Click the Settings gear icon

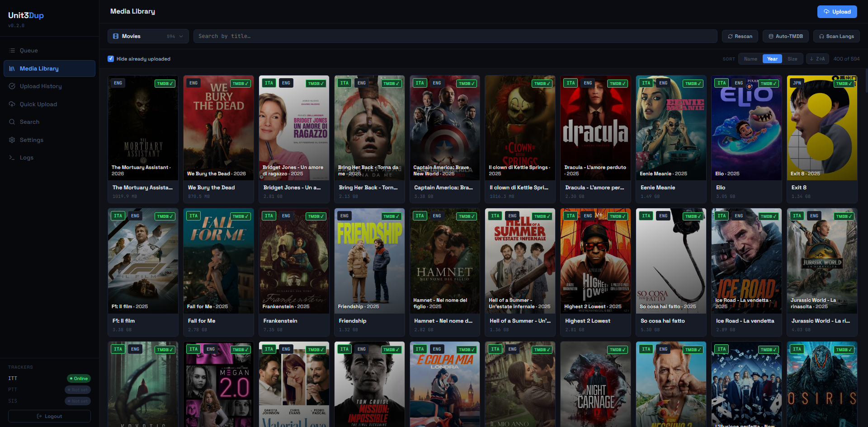pos(12,140)
